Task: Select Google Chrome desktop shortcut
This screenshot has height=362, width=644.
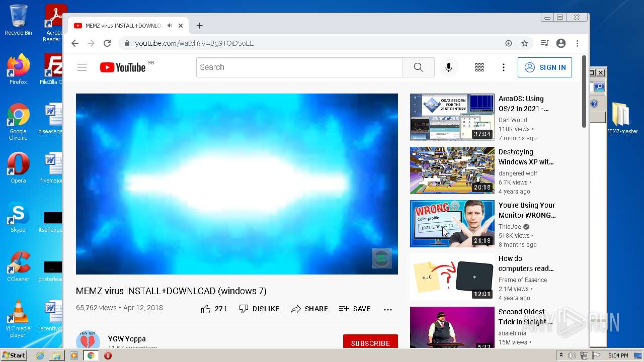Action: pos(18,122)
